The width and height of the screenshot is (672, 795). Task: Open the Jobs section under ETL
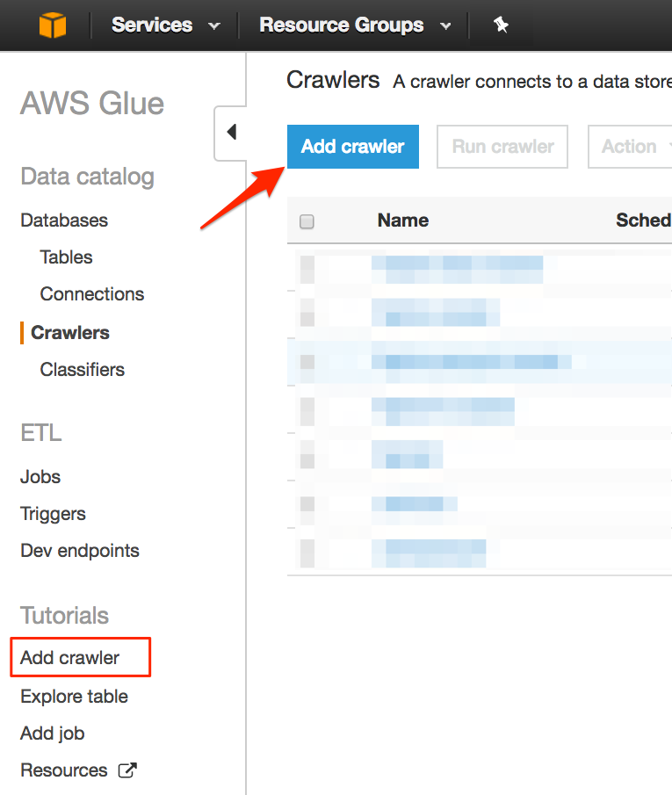(x=40, y=477)
